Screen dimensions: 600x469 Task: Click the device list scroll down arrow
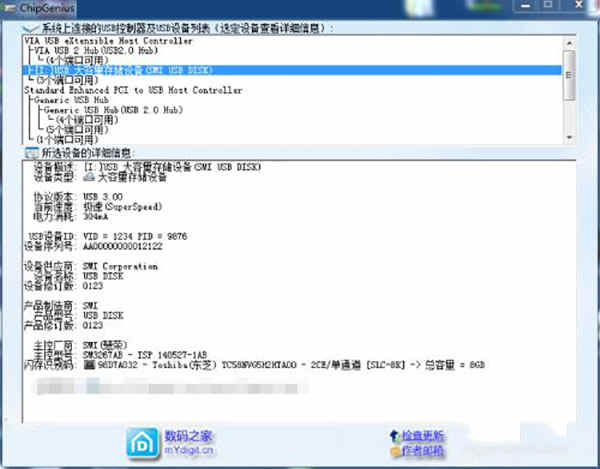pos(569,137)
